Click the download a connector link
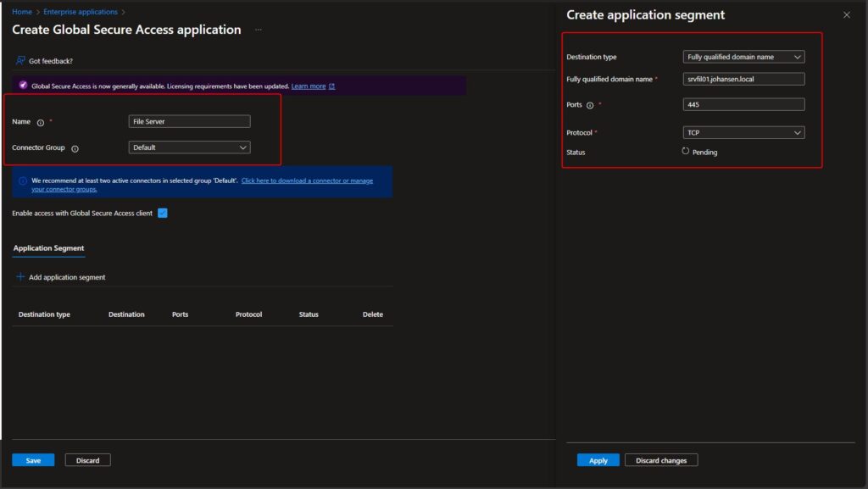 tap(202, 185)
